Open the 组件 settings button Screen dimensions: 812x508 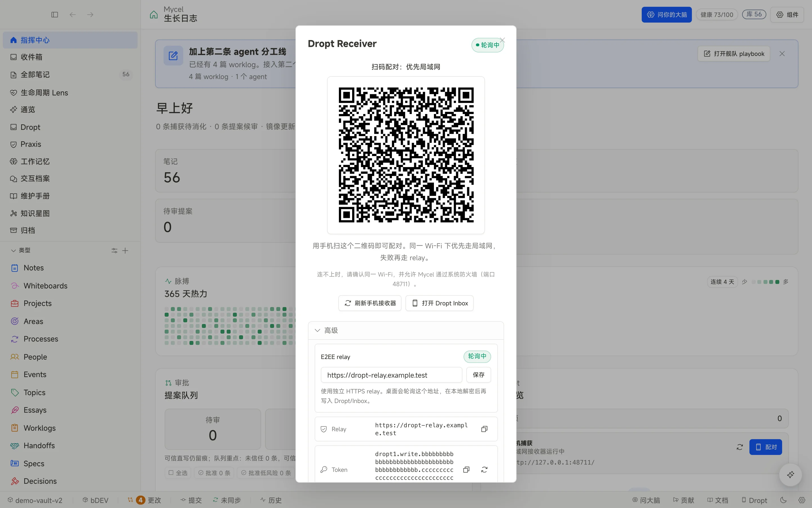787,15
